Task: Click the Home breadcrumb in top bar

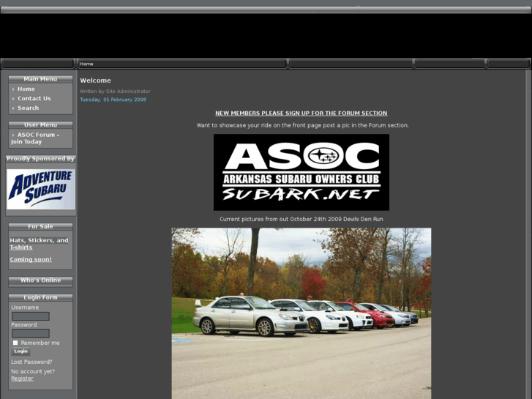Action: click(86, 64)
